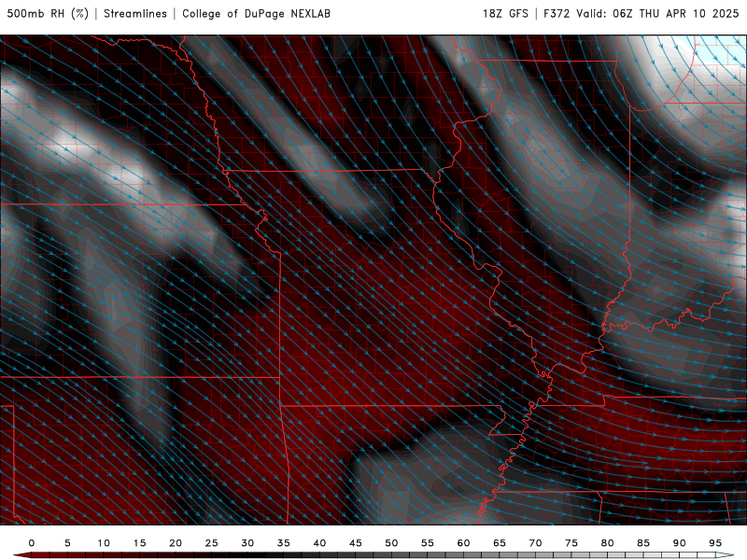The width and height of the screenshot is (747, 560).
Task: Click the legend value "25"
Action: [x=212, y=543]
